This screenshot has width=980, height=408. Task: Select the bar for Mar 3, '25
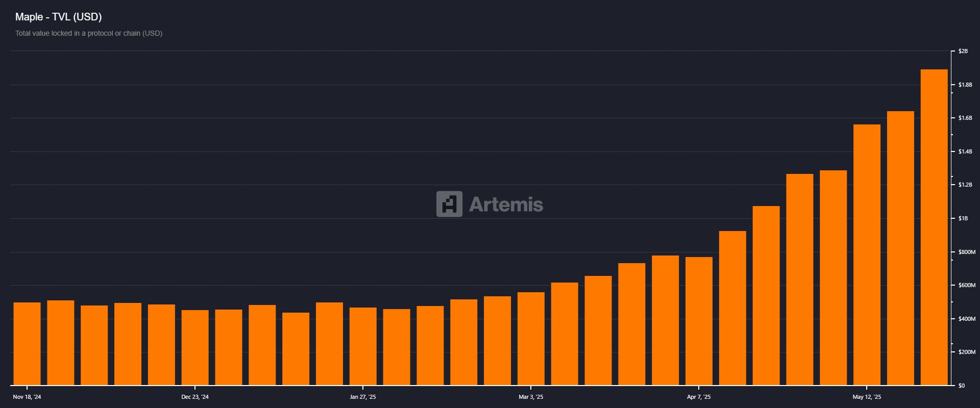pos(531,339)
